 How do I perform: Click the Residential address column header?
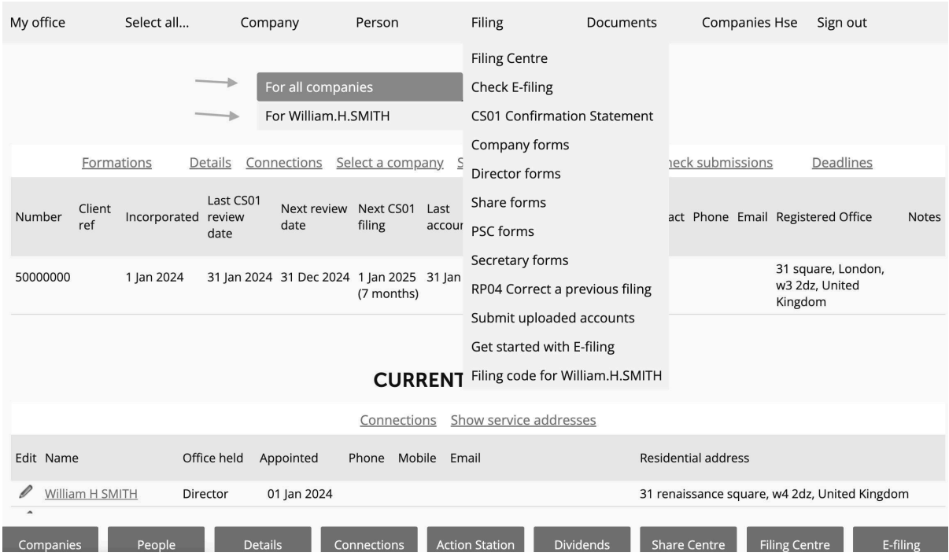click(x=695, y=457)
